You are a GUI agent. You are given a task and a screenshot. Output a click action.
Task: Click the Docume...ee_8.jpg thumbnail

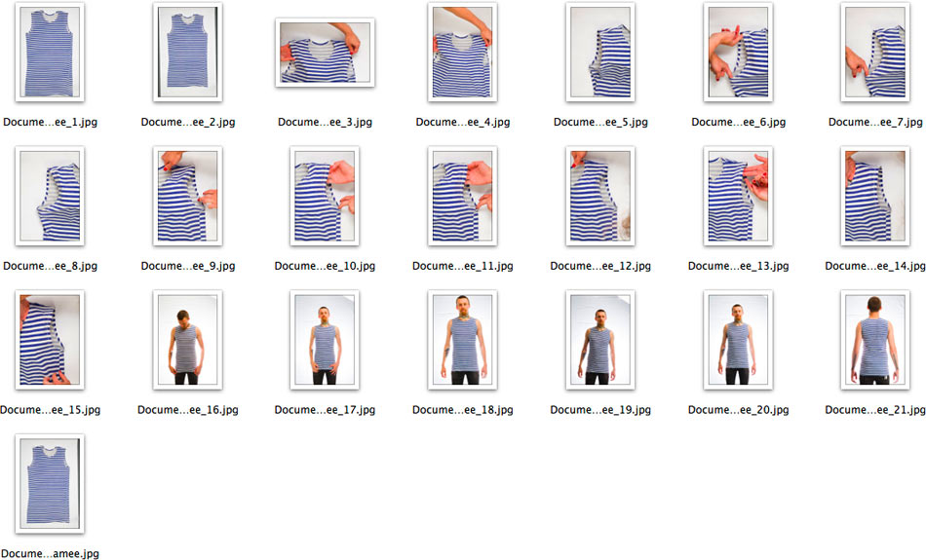pos(50,196)
